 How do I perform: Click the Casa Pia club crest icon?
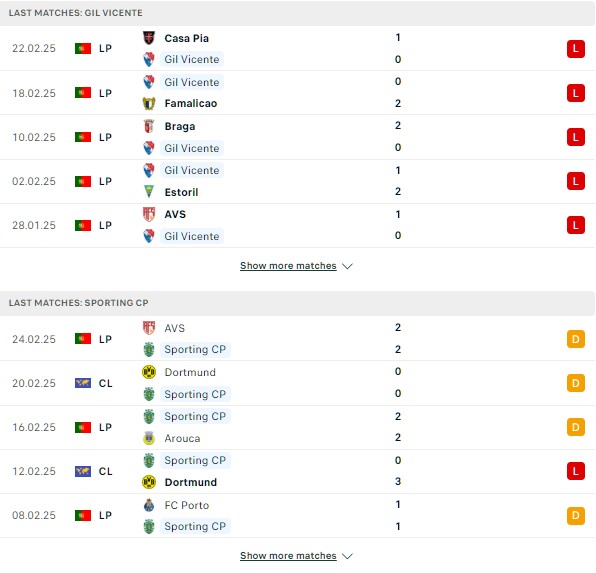(x=149, y=38)
